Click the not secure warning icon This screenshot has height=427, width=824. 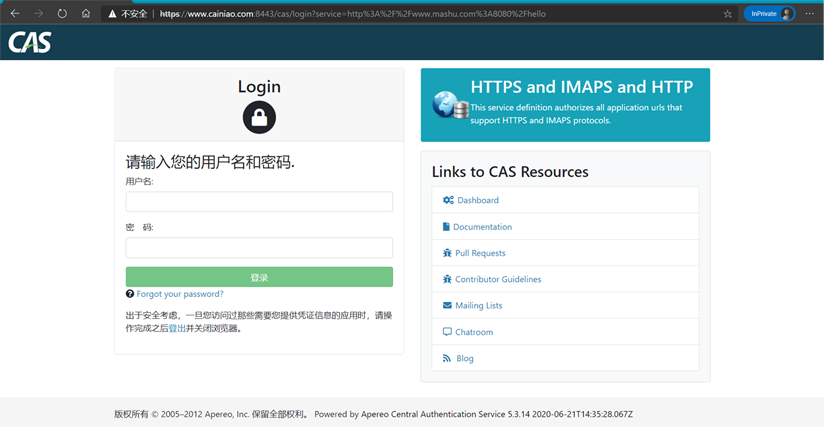point(113,14)
